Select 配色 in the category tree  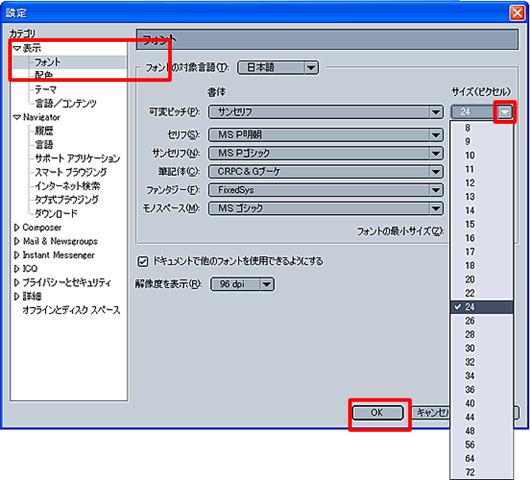coord(44,75)
